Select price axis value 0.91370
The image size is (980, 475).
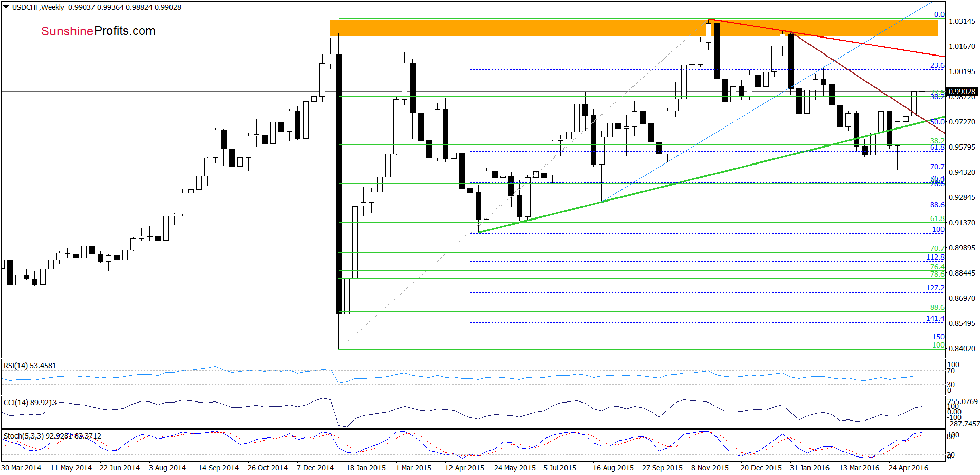pyautogui.click(x=962, y=223)
